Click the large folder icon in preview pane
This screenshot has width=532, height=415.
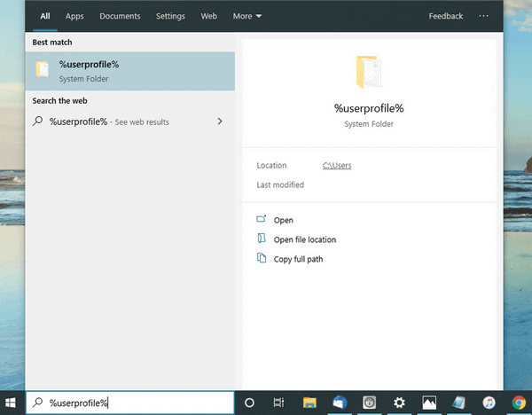coord(369,72)
